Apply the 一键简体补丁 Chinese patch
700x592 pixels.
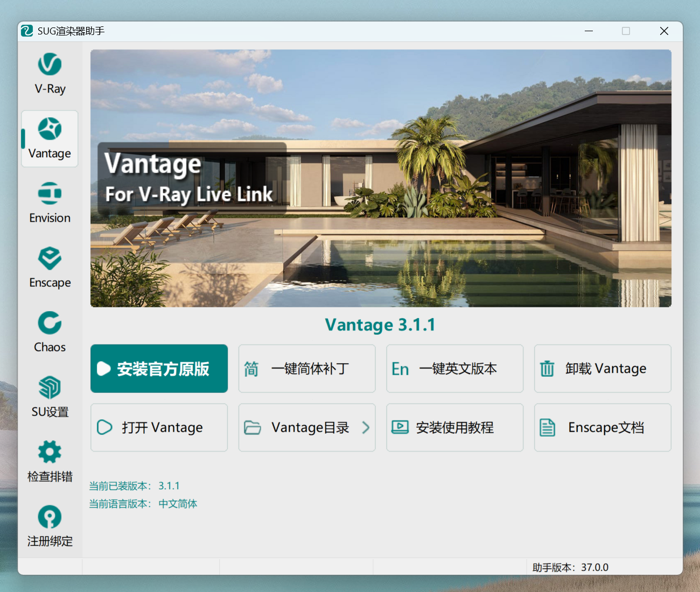click(x=307, y=369)
